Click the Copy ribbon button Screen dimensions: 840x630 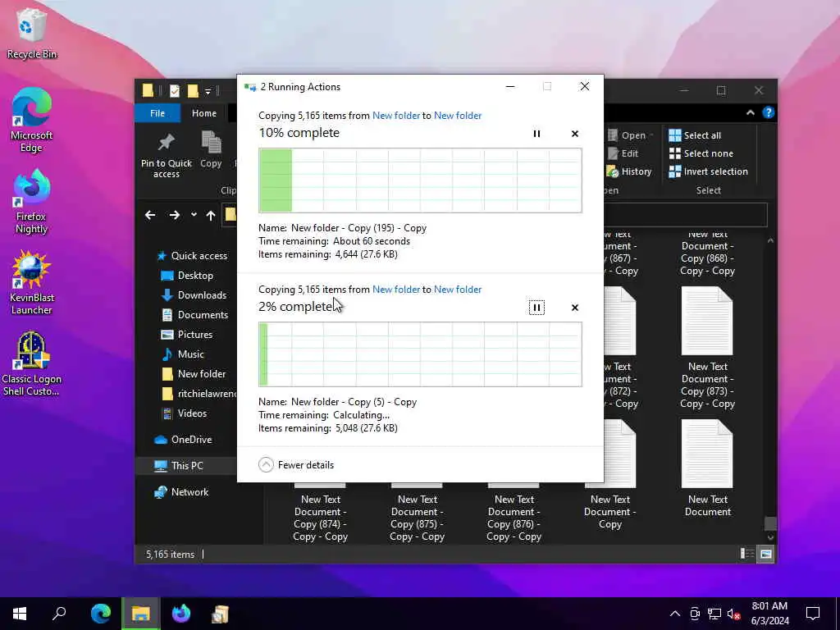pos(211,150)
